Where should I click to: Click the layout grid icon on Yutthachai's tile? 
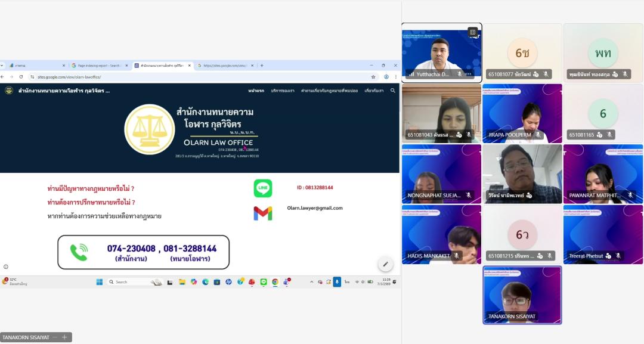(472, 32)
